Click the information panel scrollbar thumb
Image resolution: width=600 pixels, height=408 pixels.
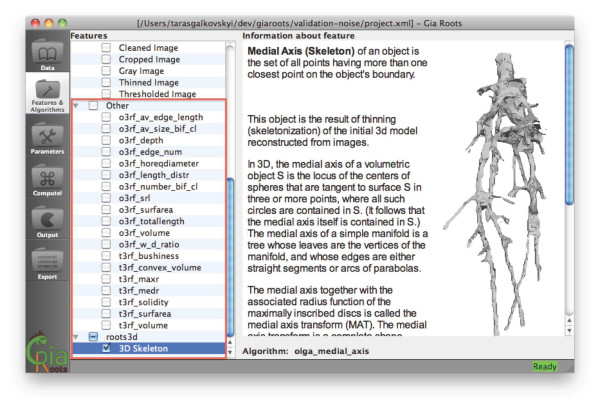coord(569,124)
